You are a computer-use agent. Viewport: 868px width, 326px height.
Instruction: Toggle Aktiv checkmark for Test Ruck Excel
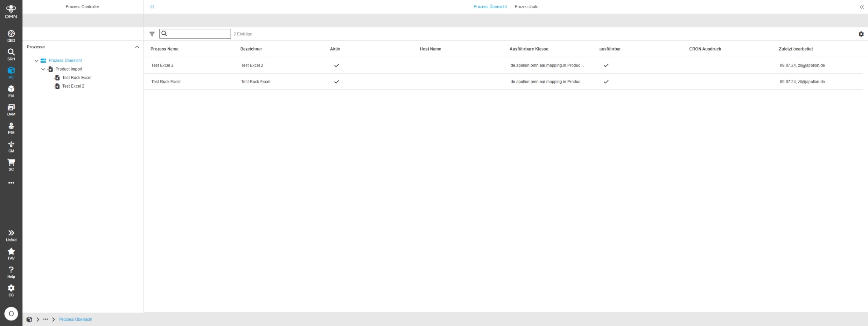pyautogui.click(x=336, y=82)
